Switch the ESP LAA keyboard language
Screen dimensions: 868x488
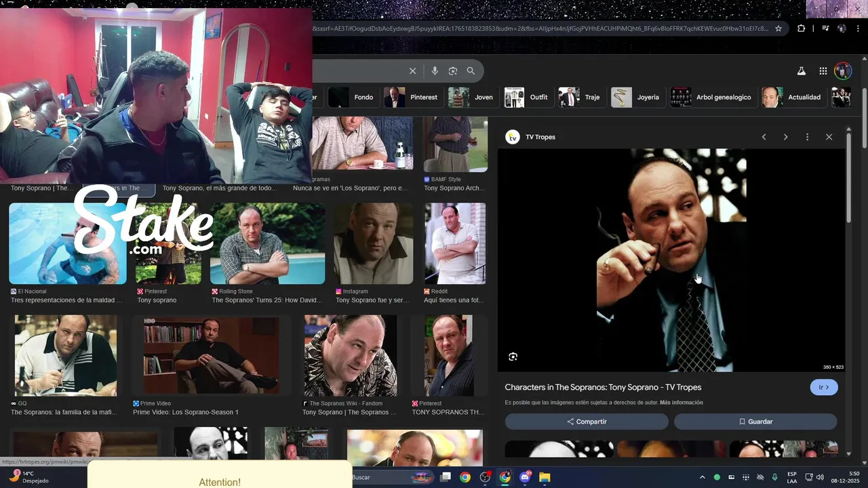[x=792, y=478]
